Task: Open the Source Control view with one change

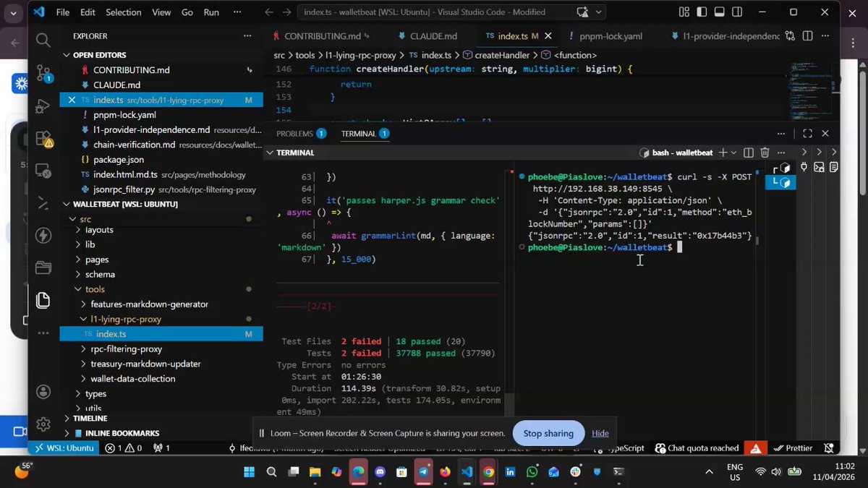Action: 43,72
